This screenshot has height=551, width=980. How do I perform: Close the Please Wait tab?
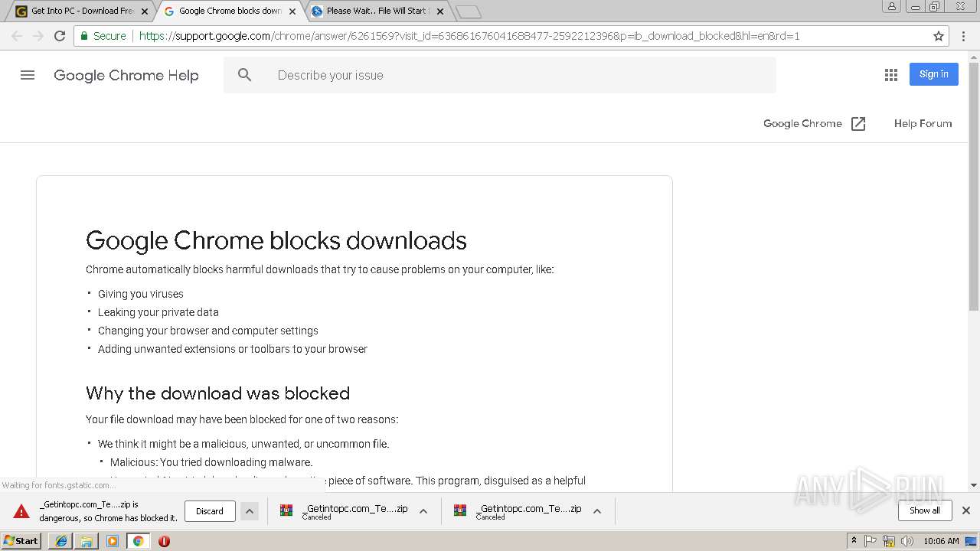click(x=440, y=11)
